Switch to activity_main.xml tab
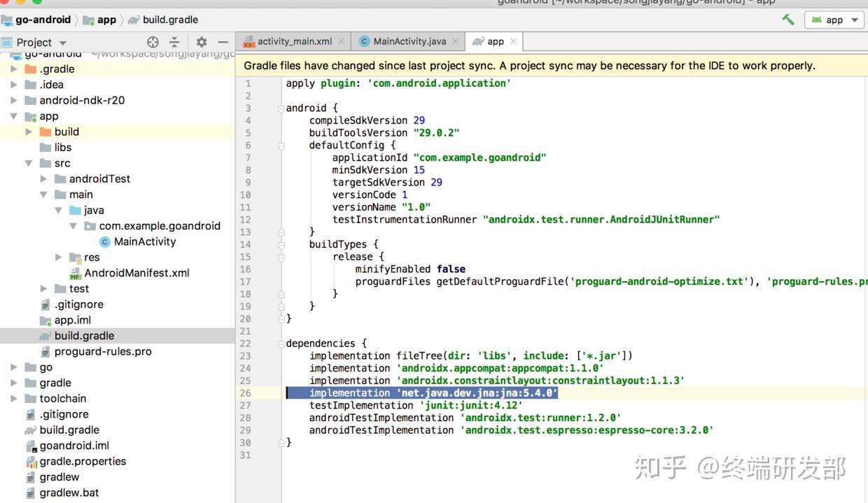The image size is (868, 503). click(288, 41)
